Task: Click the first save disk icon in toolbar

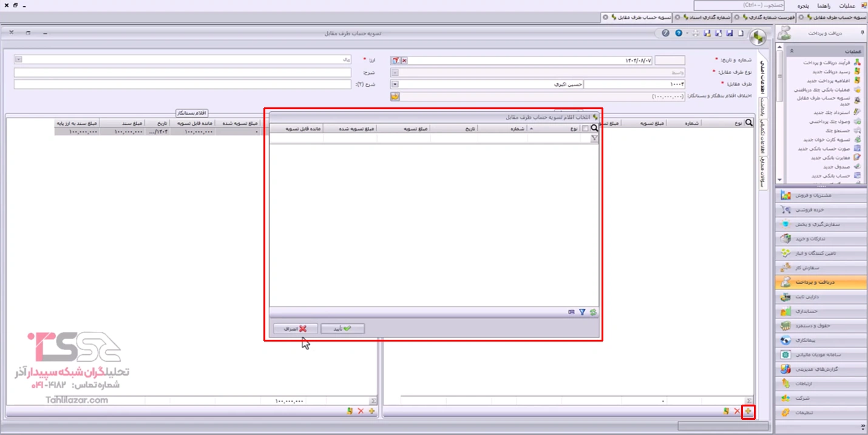Action: click(x=729, y=33)
